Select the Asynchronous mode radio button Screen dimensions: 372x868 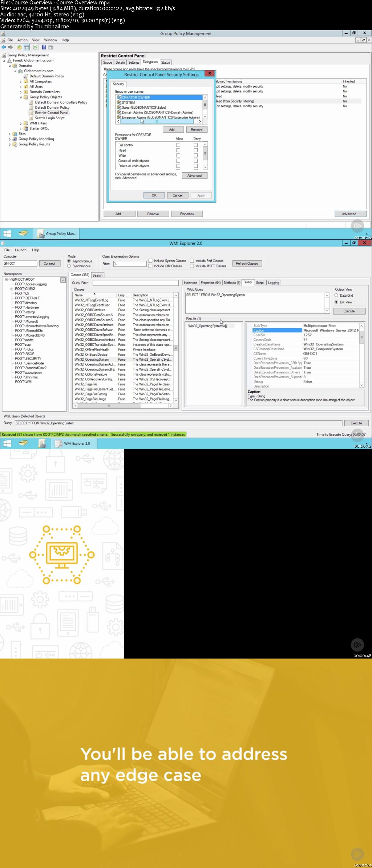click(x=69, y=261)
